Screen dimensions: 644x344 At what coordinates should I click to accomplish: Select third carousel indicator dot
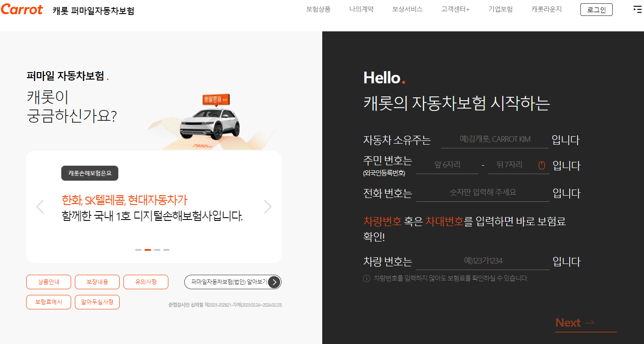pyautogui.click(x=157, y=250)
